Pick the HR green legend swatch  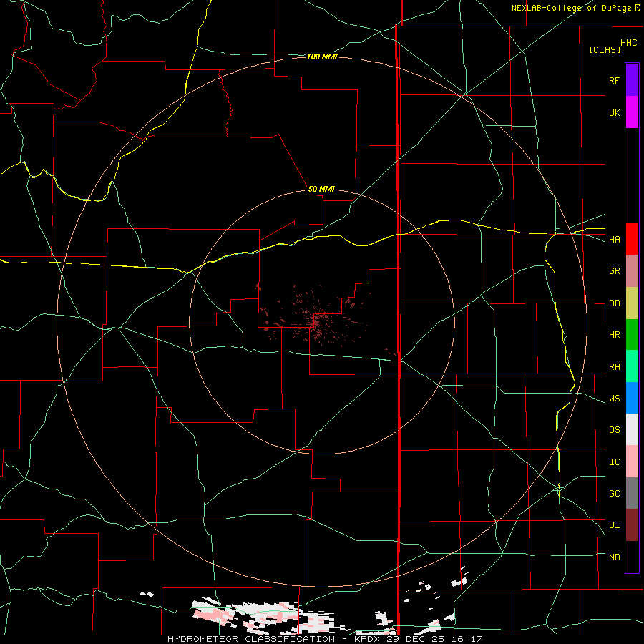[x=632, y=335]
